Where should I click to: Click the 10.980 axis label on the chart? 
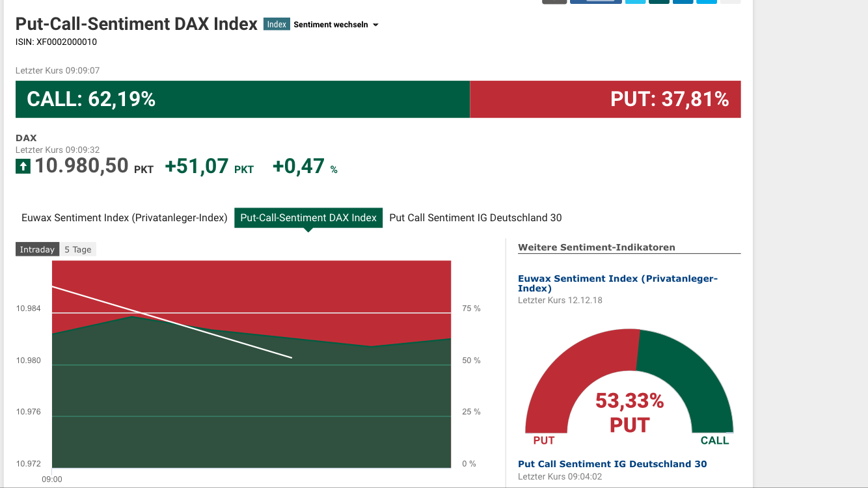coord(29,360)
